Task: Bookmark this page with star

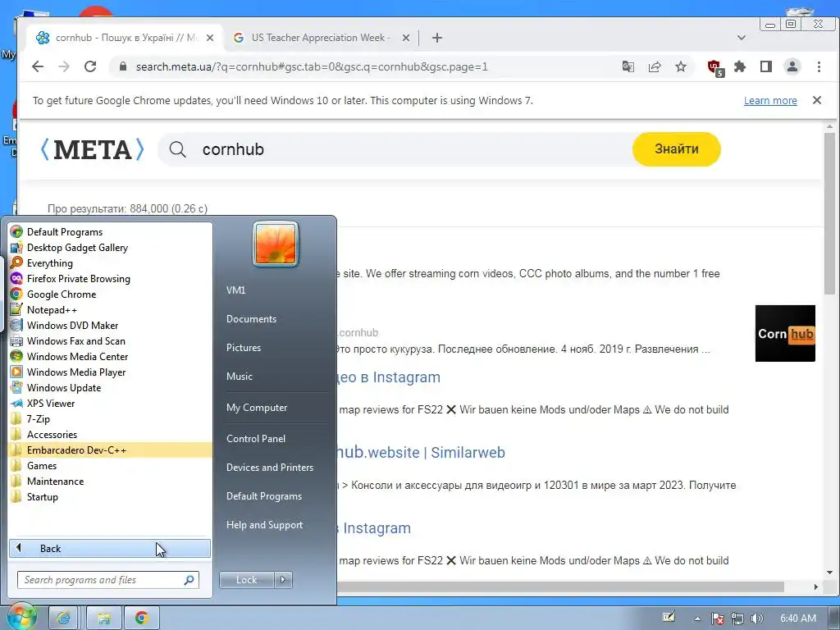Action: (680, 66)
